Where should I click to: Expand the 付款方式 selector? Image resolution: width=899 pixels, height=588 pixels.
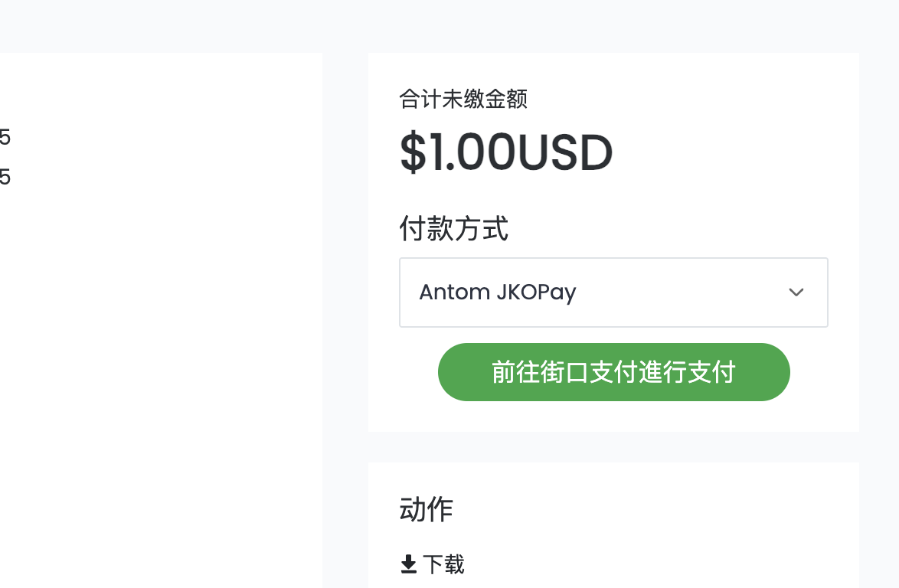[613, 292]
